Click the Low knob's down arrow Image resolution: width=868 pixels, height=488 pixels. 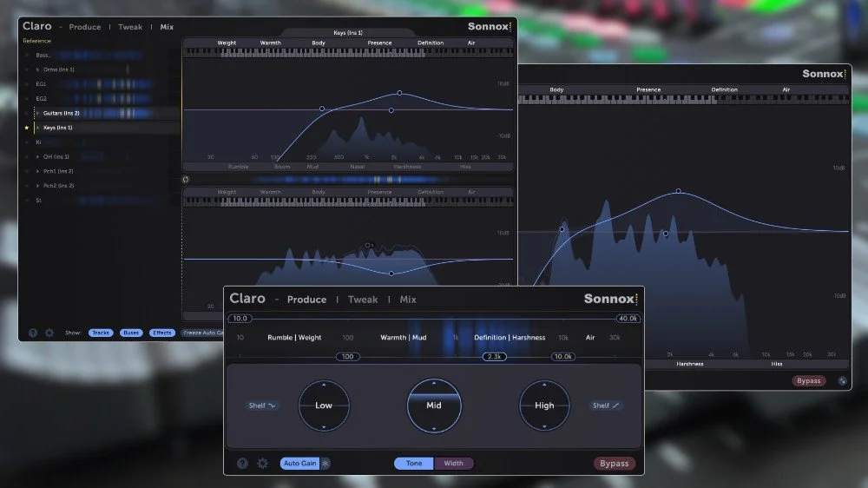[x=324, y=427]
